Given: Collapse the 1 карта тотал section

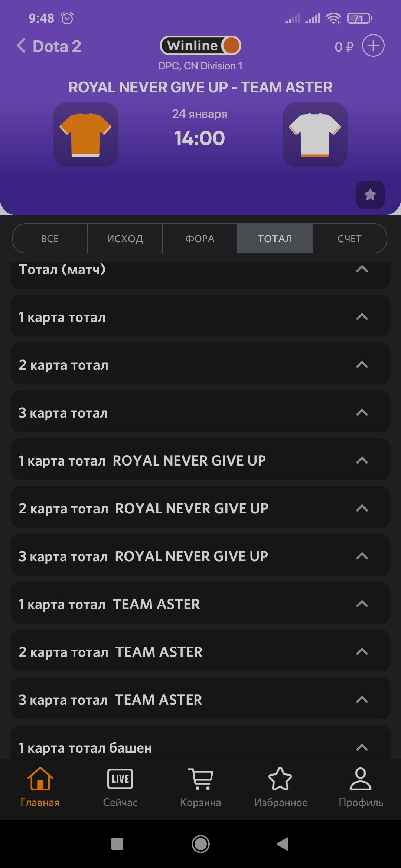Looking at the screenshot, I should 362,317.
